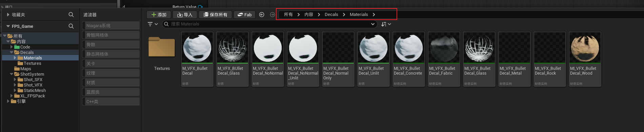Open the Fab button
Screen dimensions: 644x132
click(244, 15)
